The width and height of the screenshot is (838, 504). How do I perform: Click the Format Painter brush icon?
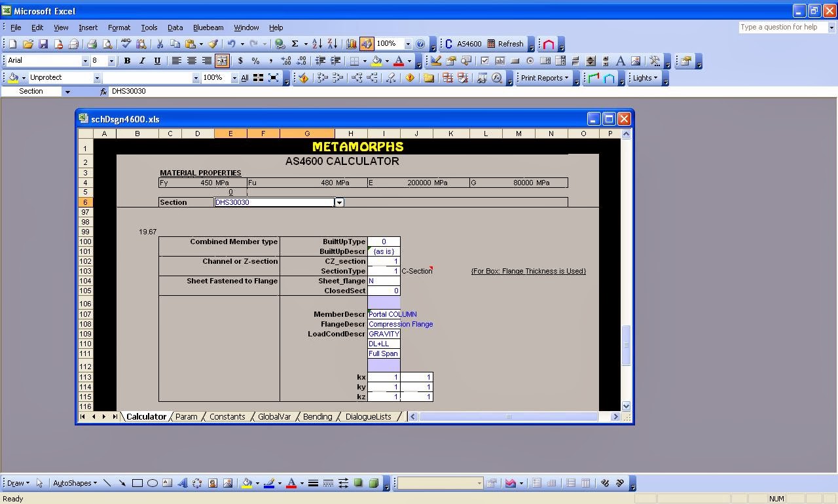[213, 44]
